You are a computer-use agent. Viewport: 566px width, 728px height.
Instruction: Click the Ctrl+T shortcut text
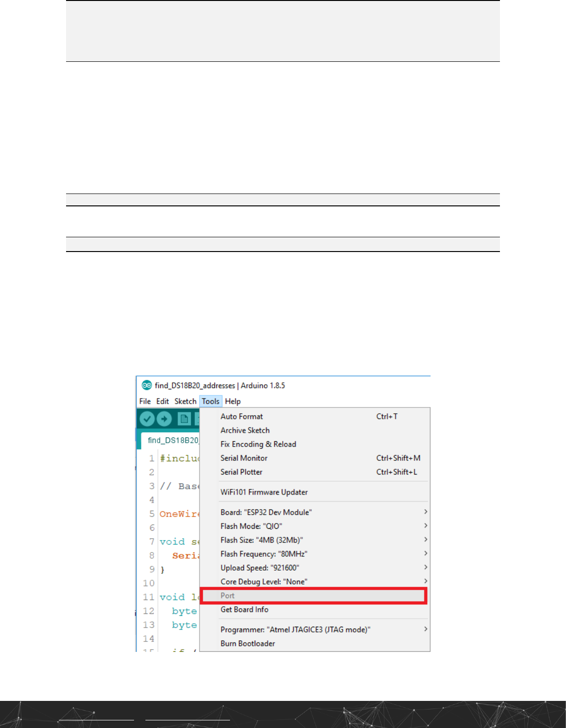[387, 417]
